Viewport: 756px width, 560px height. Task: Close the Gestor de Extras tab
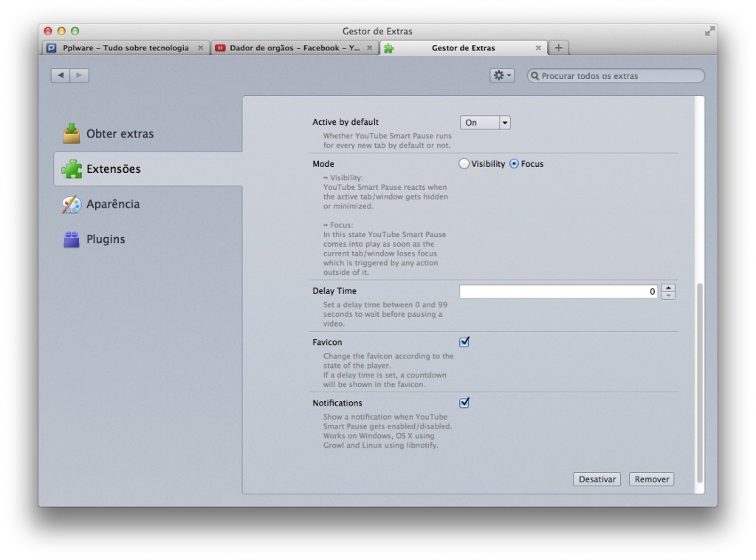538,48
